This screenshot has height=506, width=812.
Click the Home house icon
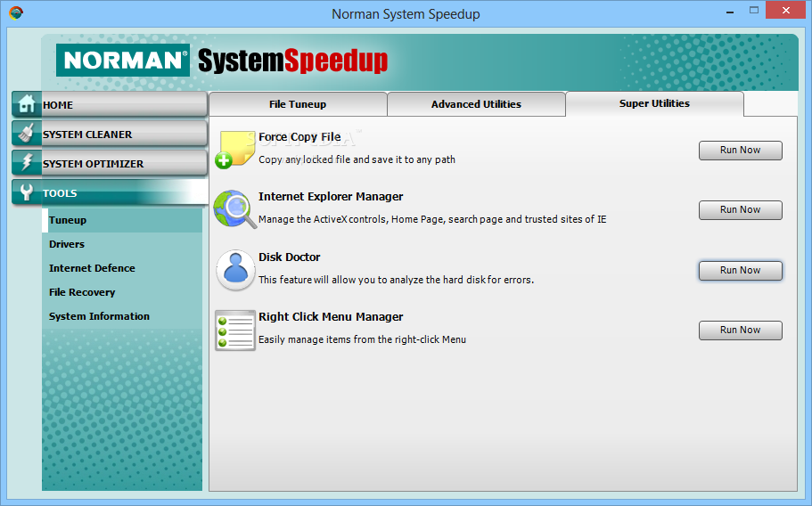(27, 104)
